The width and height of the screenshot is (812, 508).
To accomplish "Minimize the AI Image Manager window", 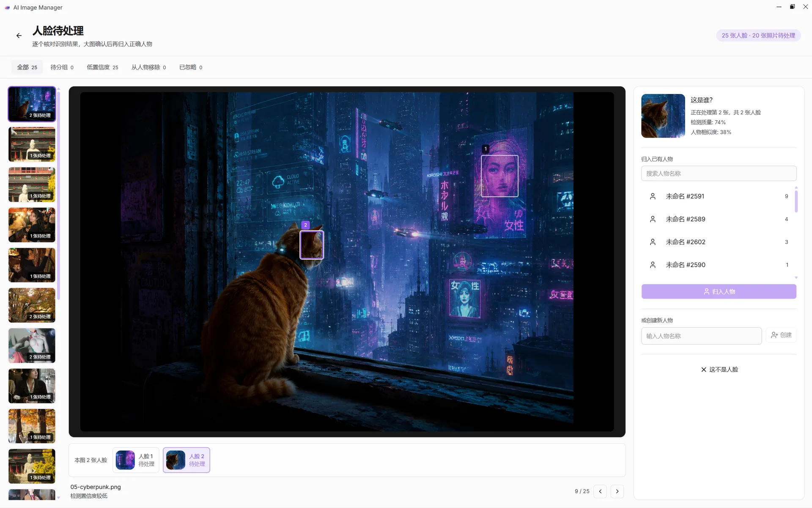I will point(779,7).
